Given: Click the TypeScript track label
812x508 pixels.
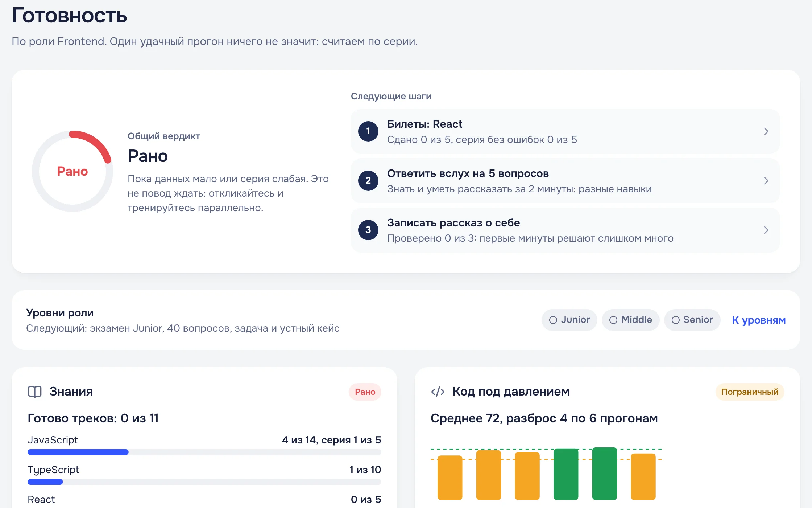Looking at the screenshot, I should tap(53, 470).
